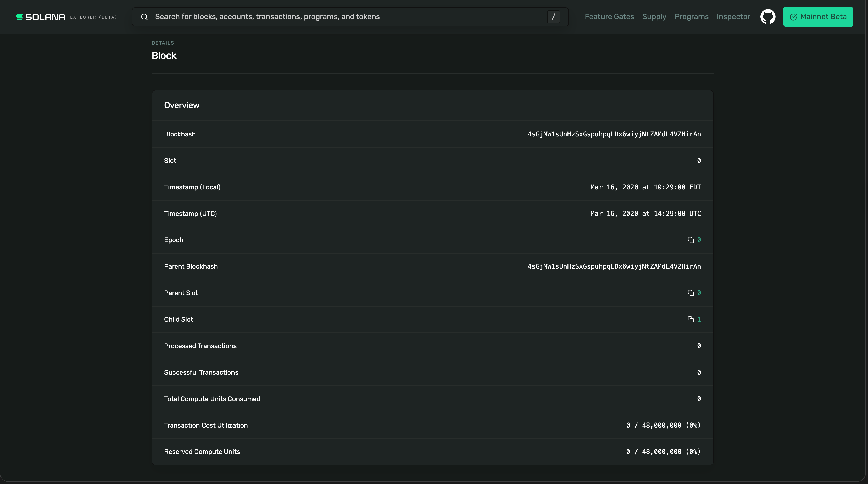This screenshot has width=868, height=484.
Task: Click the slash shortcut key badge
Action: 553,17
